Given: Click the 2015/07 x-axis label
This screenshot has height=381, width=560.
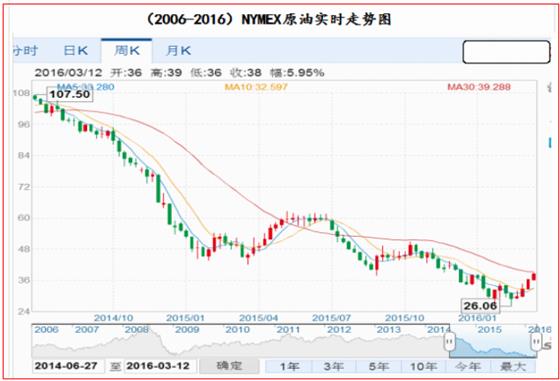Looking at the screenshot, I should click(331, 318).
